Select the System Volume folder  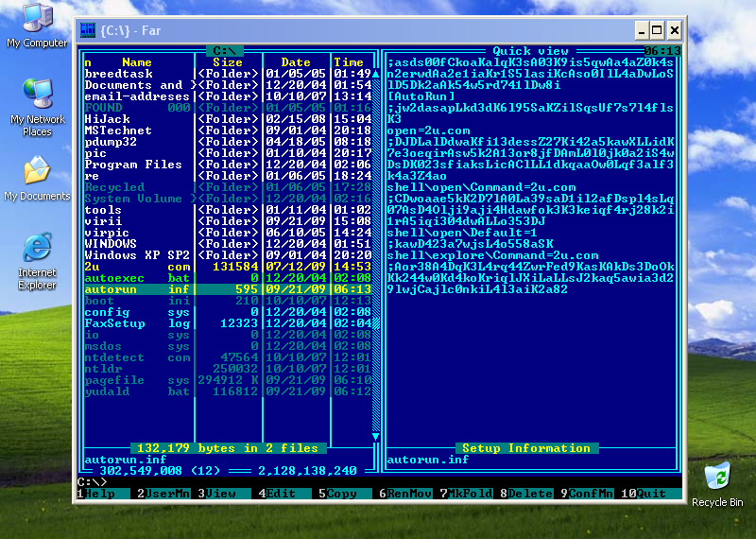click(228, 199)
